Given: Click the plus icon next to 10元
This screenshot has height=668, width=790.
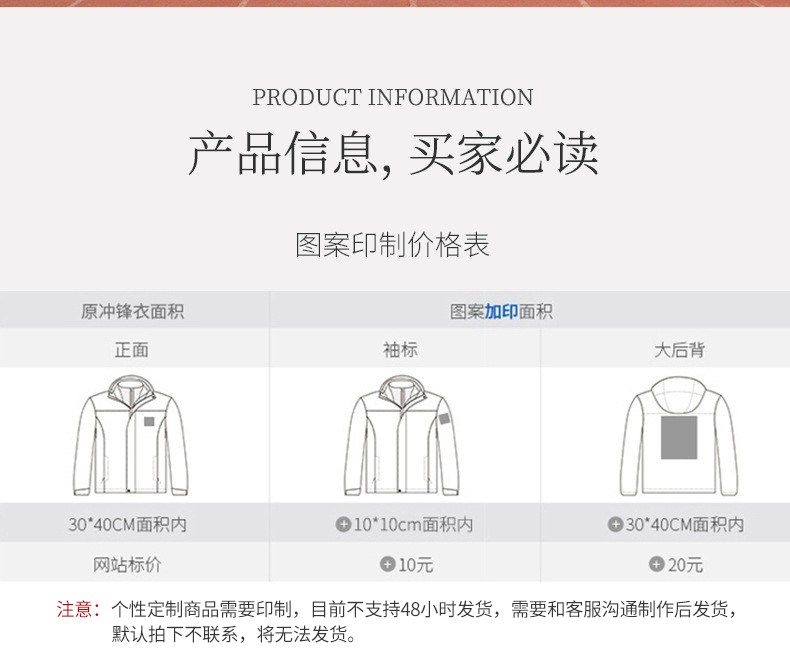Looking at the screenshot, I should coord(387,564).
